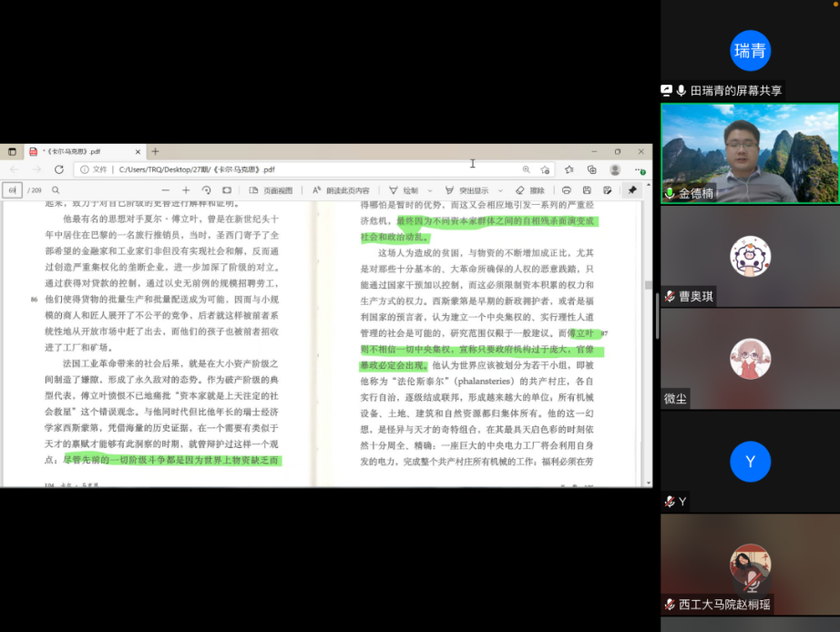This screenshot has height=632, width=840.
Task: Toggle the pin toolbar button
Action: (x=632, y=190)
